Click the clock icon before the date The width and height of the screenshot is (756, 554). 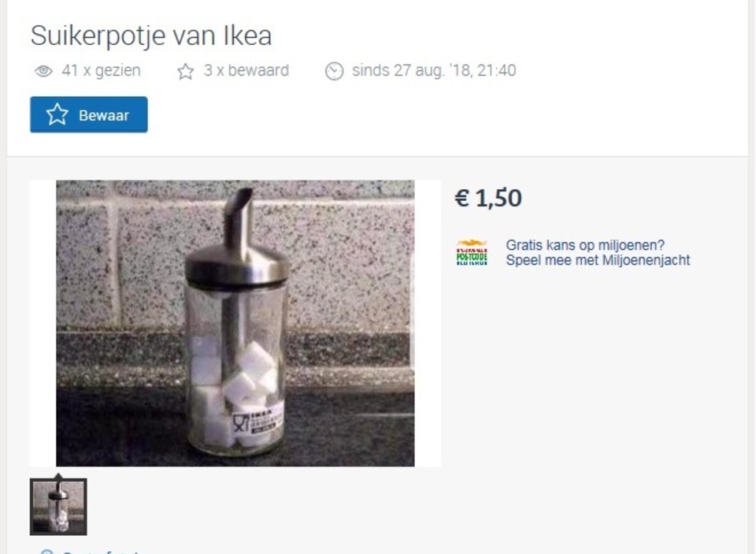coord(334,71)
